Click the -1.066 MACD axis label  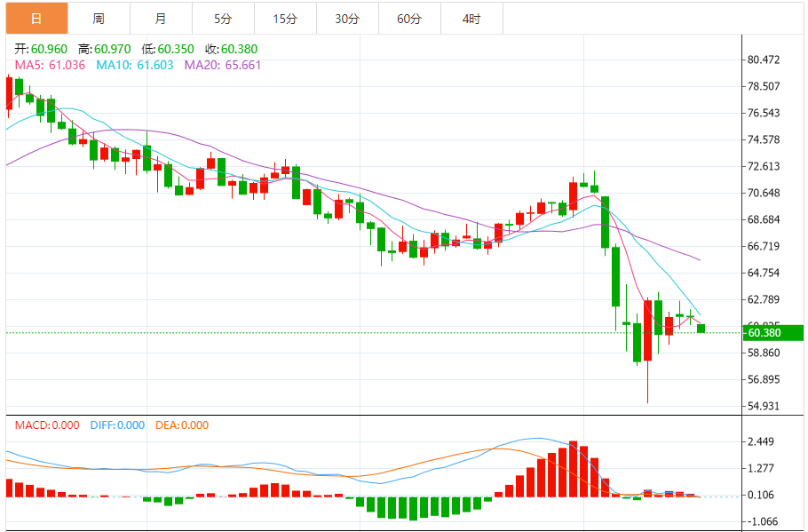[x=761, y=521]
